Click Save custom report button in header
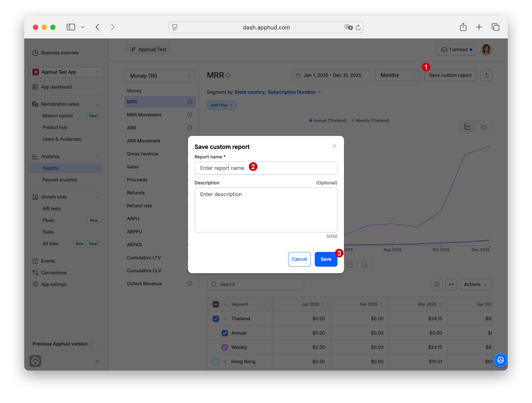 click(450, 76)
